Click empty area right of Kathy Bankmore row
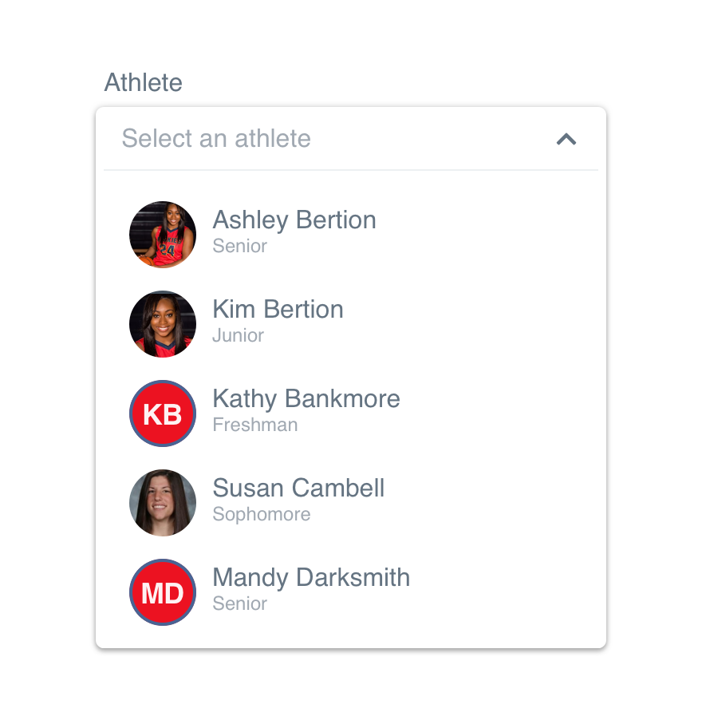702x728 pixels. [501, 413]
